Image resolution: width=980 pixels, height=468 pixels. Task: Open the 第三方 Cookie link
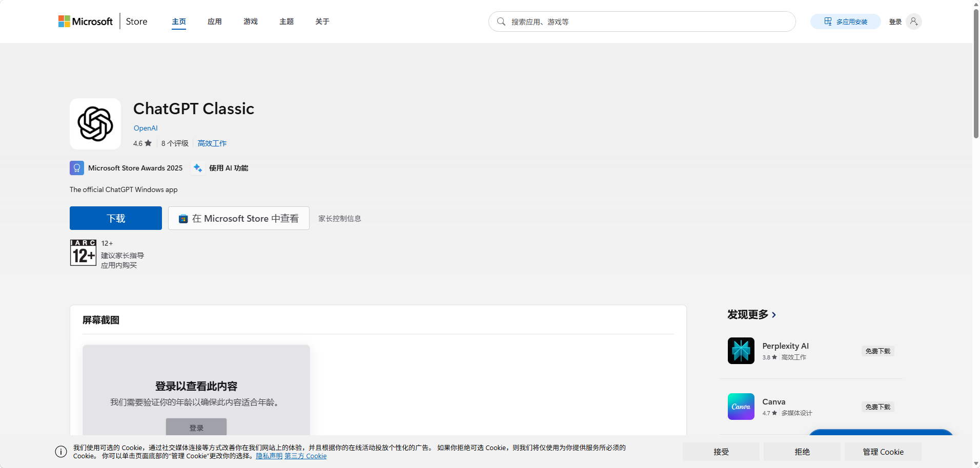305,456
